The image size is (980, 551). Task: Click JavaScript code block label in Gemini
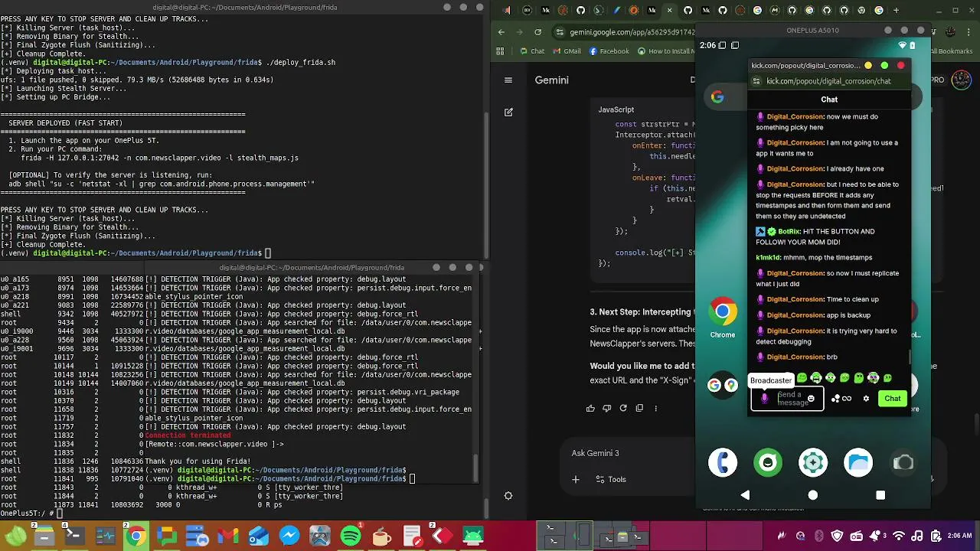pyautogui.click(x=616, y=109)
